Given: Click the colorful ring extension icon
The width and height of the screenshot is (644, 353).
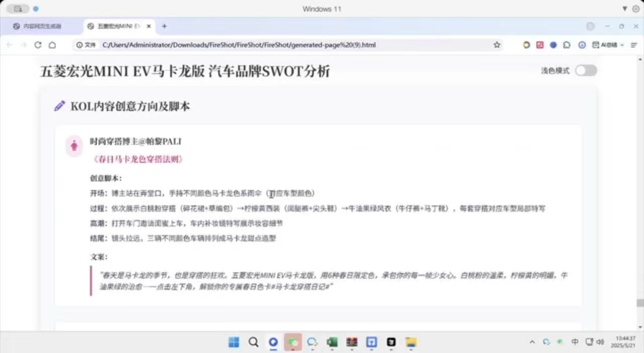Looking at the screenshot, I should pyautogui.click(x=526, y=45).
